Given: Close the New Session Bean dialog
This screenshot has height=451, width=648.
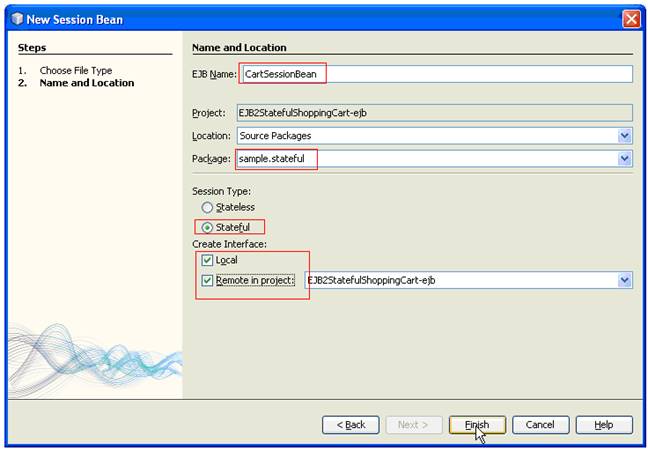Looking at the screenshot, I should (631, 19).
